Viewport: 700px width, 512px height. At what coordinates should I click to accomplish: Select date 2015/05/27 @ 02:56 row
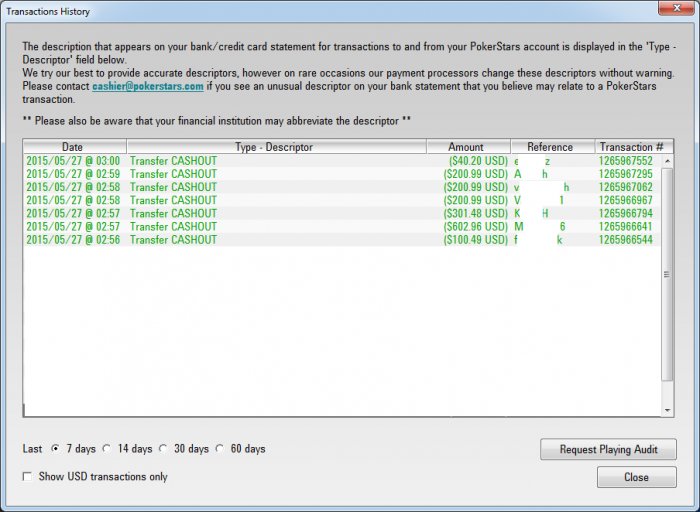click(342, 240)
